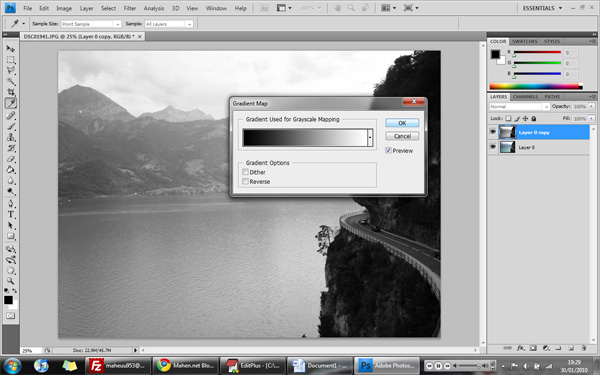Switch to the Swatches tab
Image resolution: width=600 pixels, height=375 pixels.
click(525, 41)
